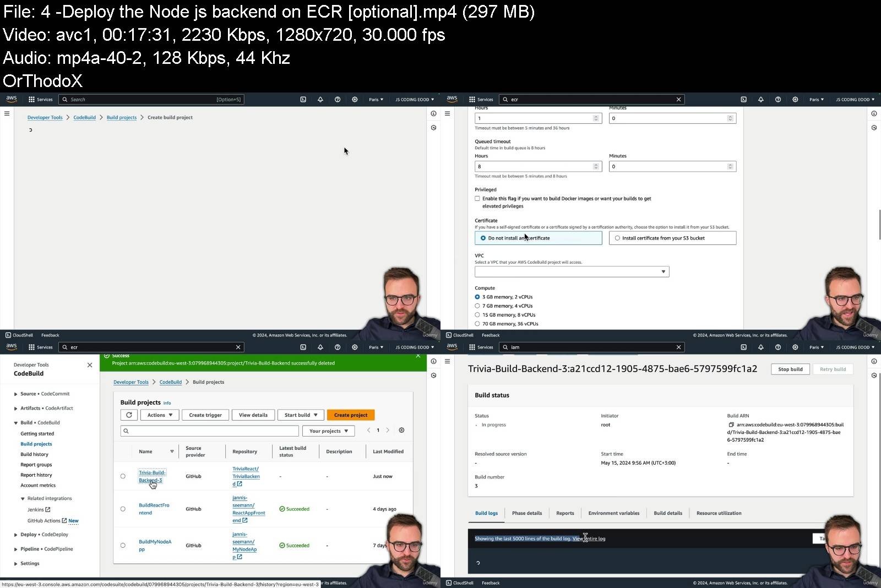Click orange Create project button
This screenshot has height=588, width=881.
pos(351,415)
